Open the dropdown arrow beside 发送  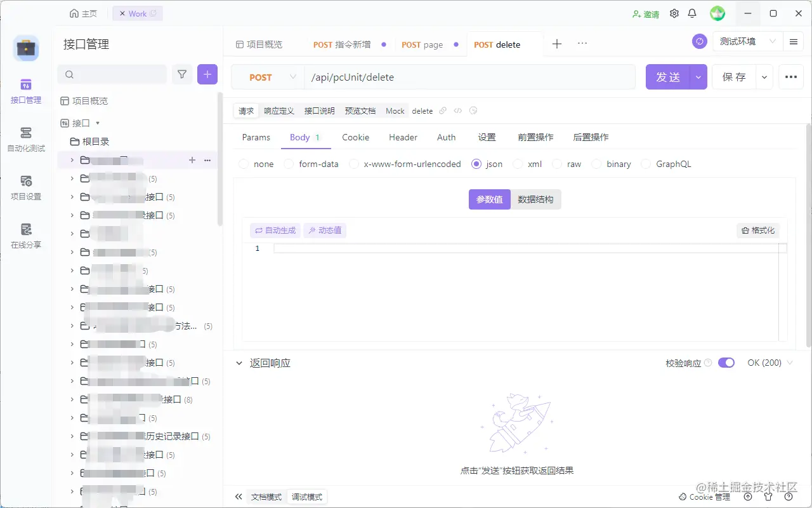pyautogui.click(x=698, y=77)
